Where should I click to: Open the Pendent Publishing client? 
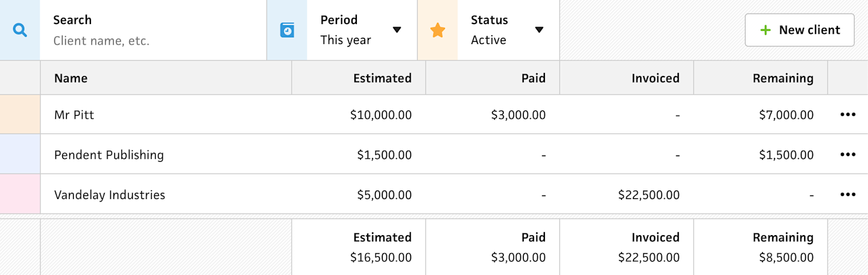click(x=109, y=155)
